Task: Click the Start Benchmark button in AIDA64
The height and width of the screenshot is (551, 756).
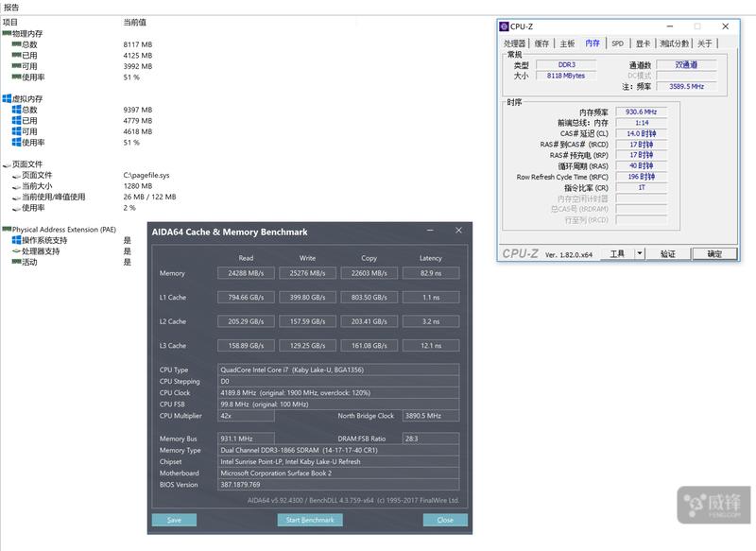Action: [x=310, y=520]
